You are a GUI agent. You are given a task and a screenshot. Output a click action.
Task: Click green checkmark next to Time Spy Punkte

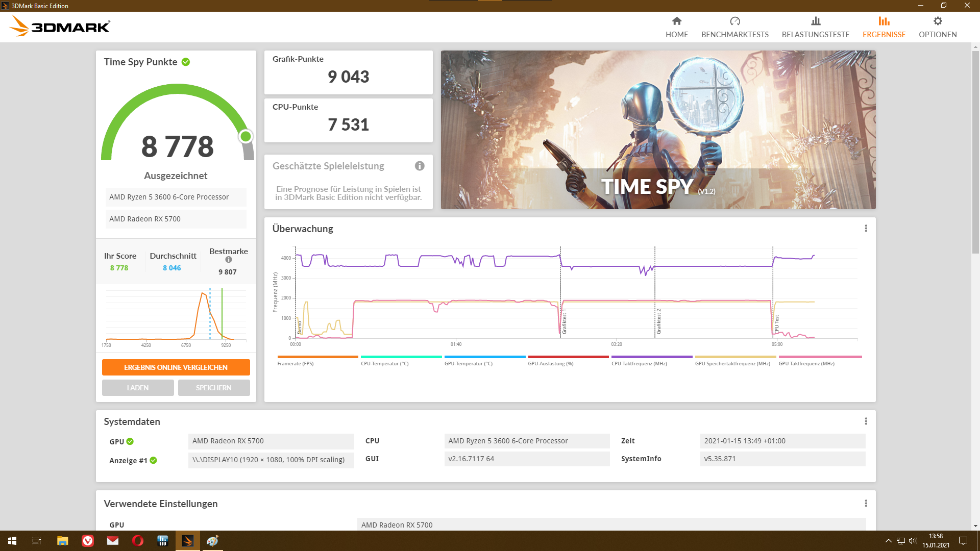pos(186,62)
